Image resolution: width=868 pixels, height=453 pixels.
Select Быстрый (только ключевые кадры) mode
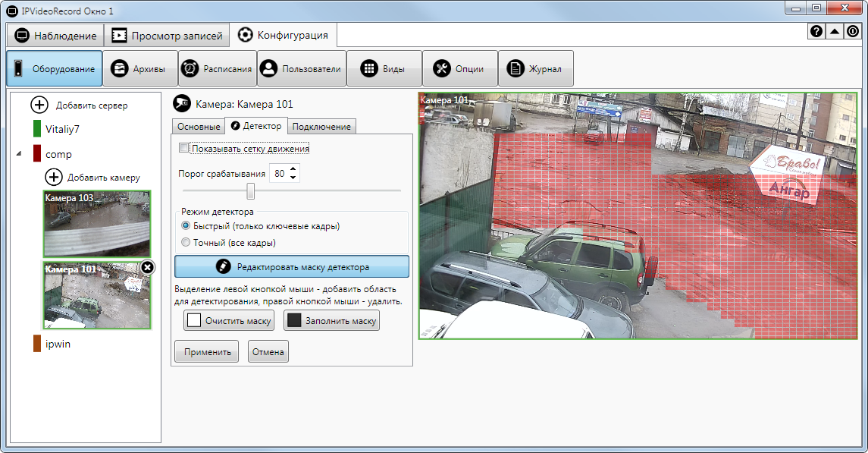click(x=186, y=226)
